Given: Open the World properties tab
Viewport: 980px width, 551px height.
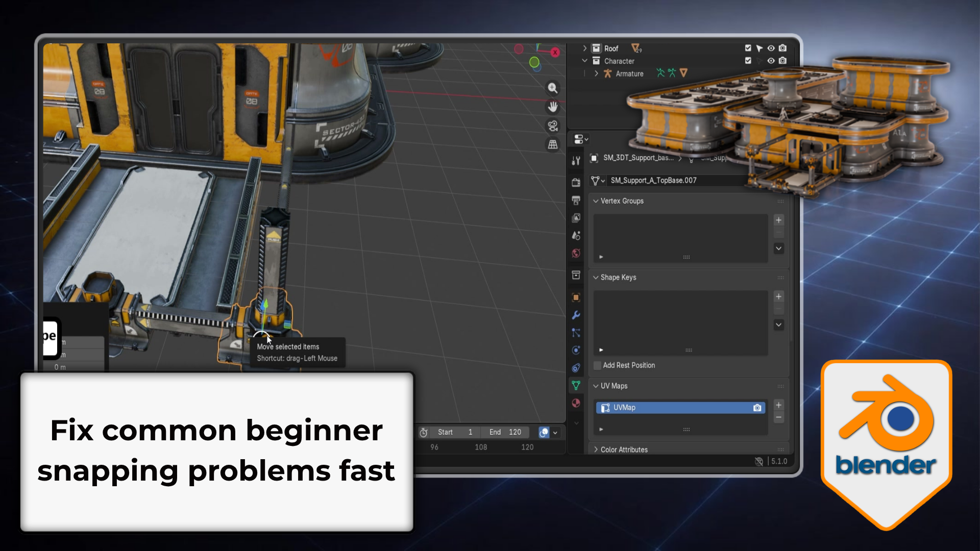Looking at the screenshot, I should [x=576, y=253].
